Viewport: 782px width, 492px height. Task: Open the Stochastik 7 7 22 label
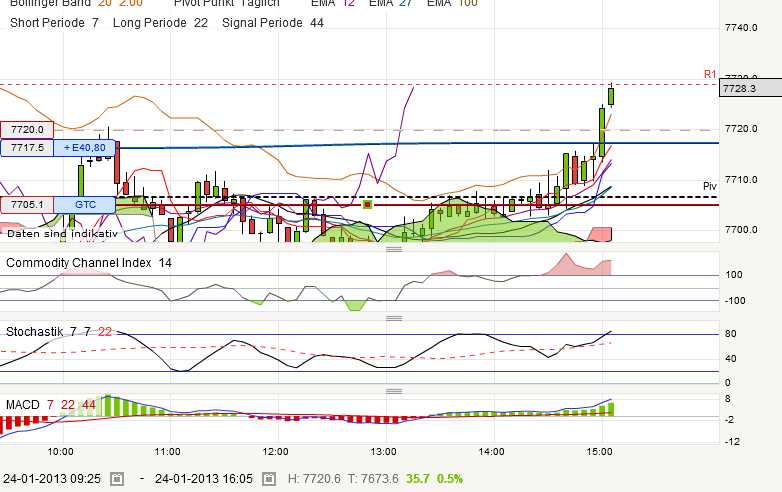[59, 331]
